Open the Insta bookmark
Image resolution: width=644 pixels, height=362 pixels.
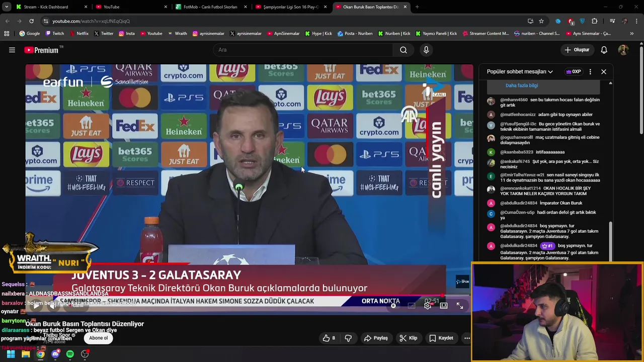click(x=127, y=34)
